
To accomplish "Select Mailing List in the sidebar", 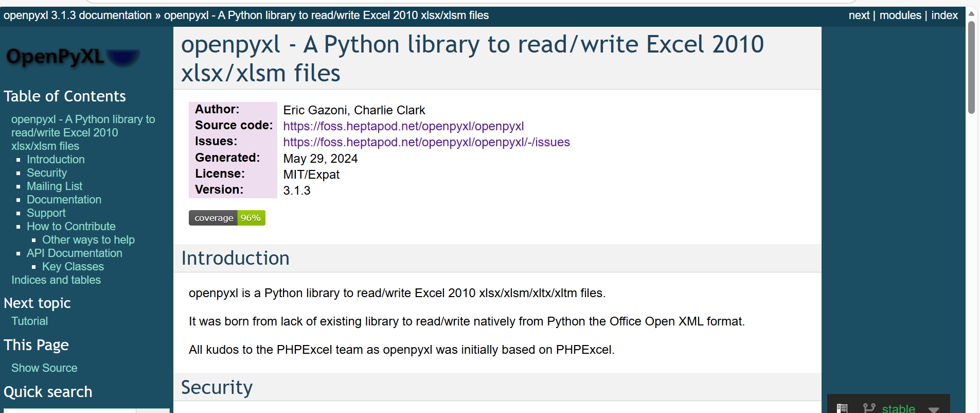I will point(55,186).
